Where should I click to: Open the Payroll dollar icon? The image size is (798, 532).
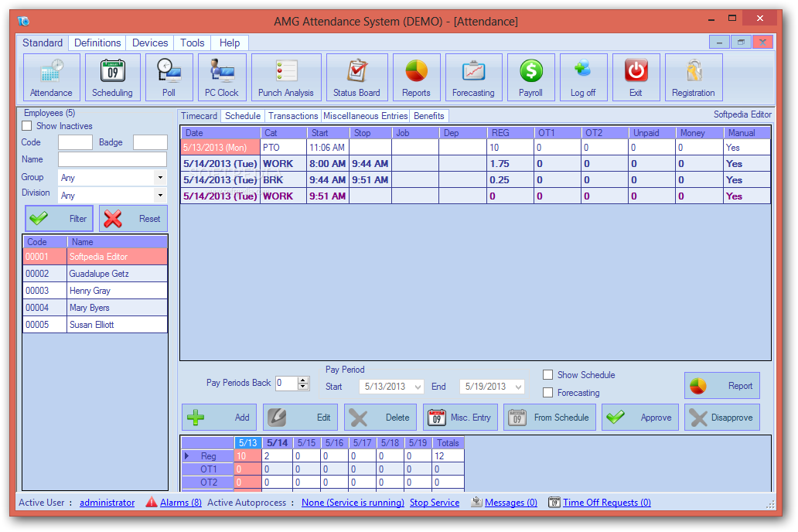click(530, 77)
